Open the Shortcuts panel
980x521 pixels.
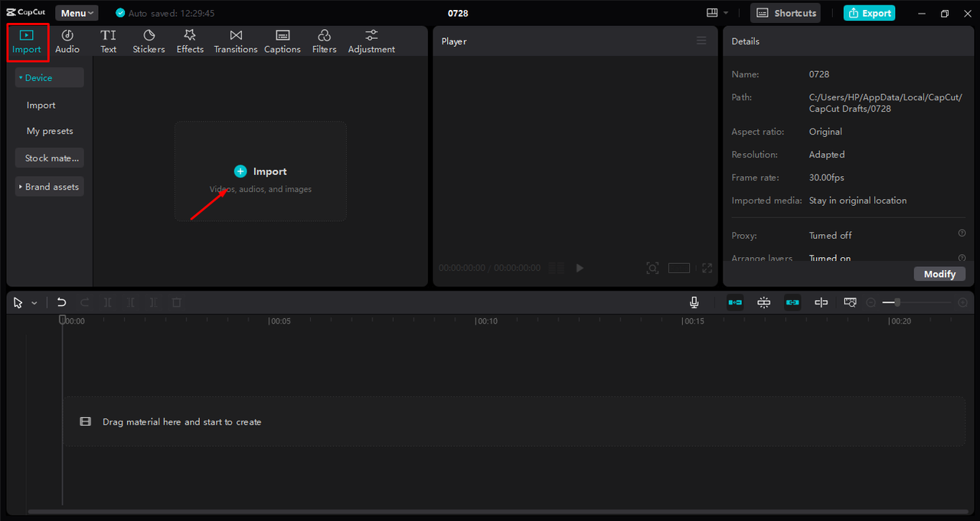786,13
